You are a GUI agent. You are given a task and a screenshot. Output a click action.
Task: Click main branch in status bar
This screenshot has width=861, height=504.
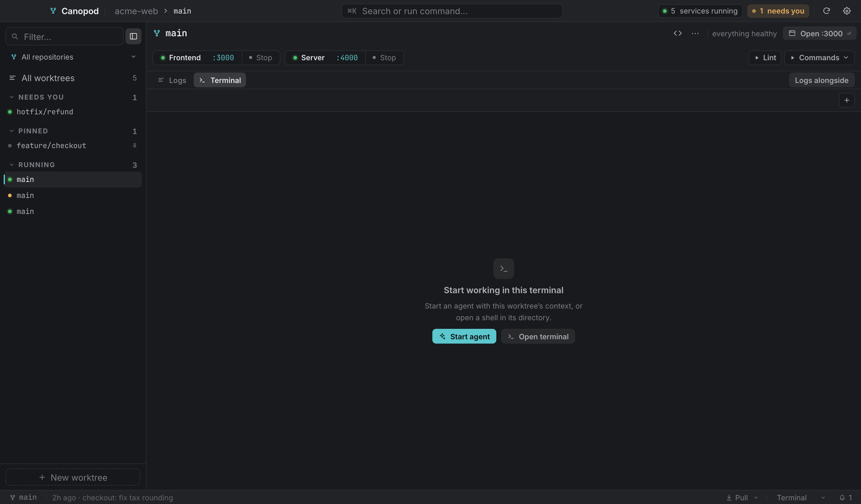click(24, 498)
